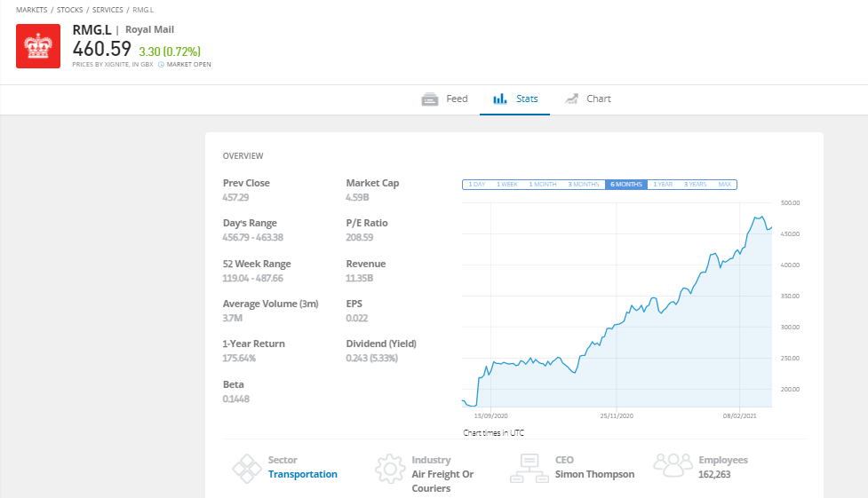Select the 3 YEARS chart range
The image size is (868, 498).
696,185
